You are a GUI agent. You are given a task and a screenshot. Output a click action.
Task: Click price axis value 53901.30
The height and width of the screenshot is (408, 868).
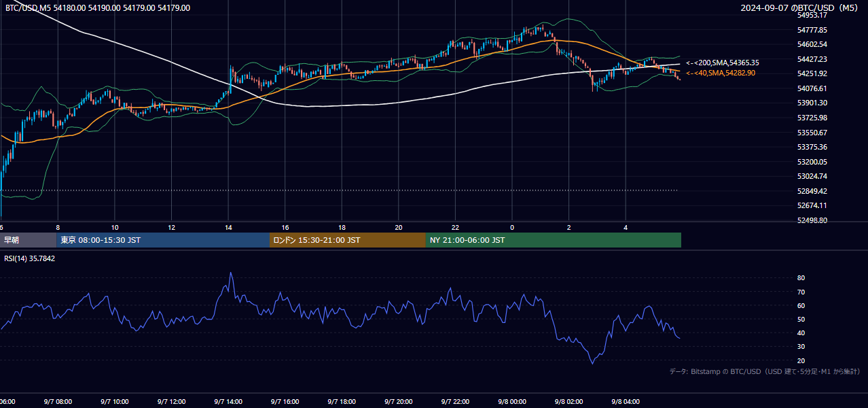click(812, 103)
